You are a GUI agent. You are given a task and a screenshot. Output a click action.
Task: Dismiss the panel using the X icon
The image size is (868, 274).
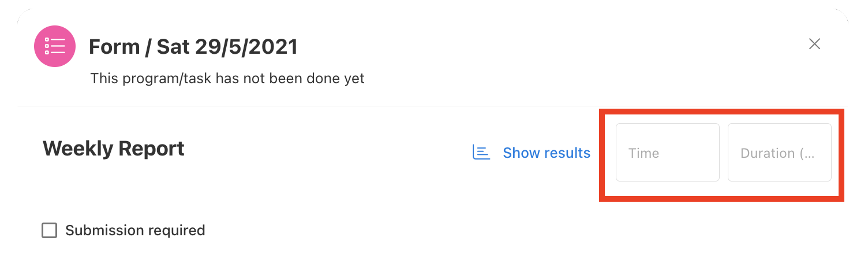point(814,44)
